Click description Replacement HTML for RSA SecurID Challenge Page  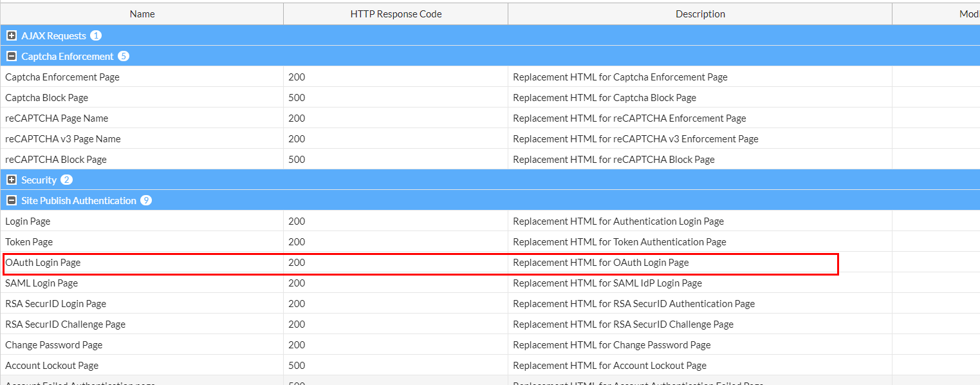click(x=624, y=324)
